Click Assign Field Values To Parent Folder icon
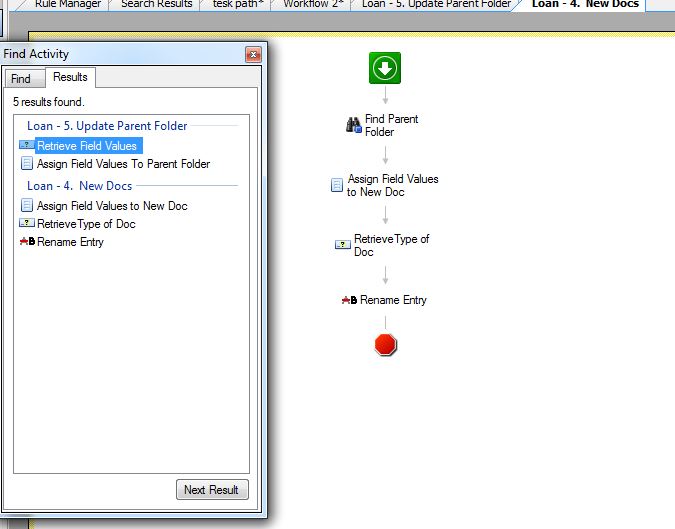This screenshot has width=675, height=529. coord(27,164)
